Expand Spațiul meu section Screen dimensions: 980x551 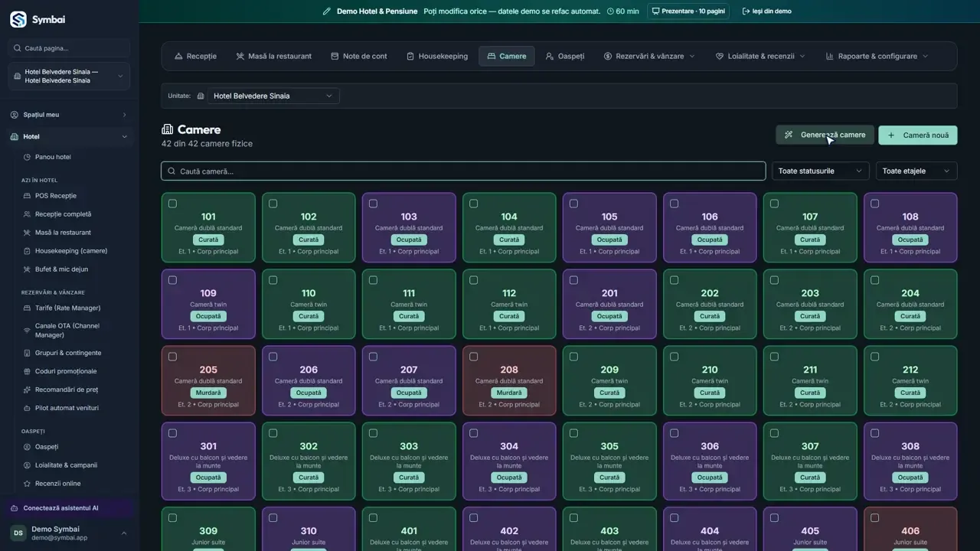point(69,115)
